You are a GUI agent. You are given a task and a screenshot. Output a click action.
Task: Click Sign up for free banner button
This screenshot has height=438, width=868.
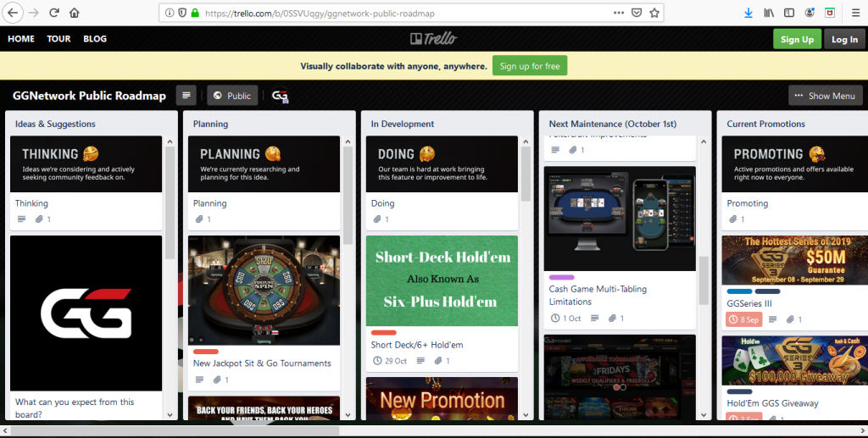530,66
